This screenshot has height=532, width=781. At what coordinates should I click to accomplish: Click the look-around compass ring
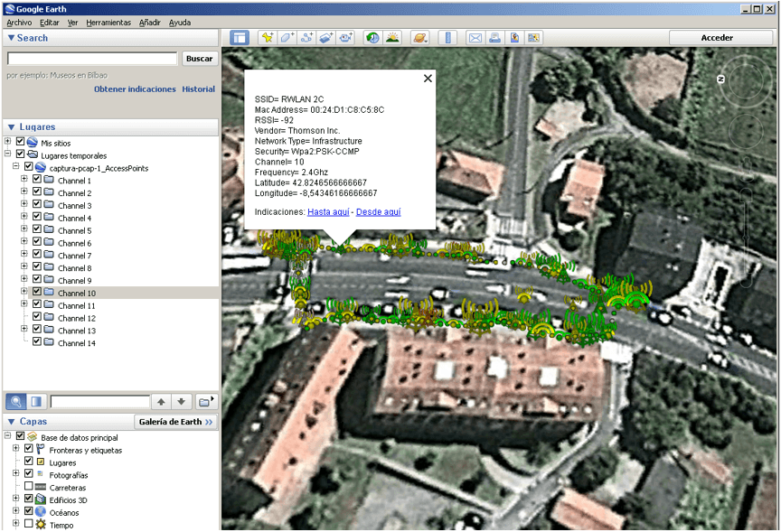click(746, 81)
